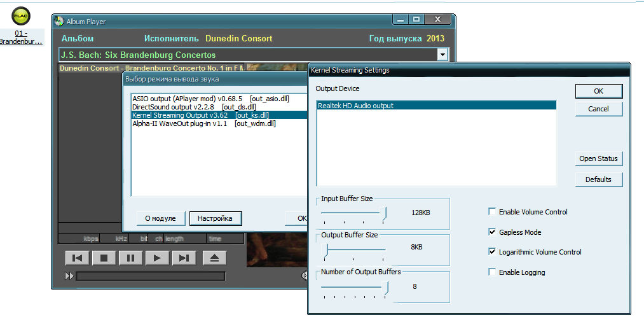Enable the Volume Control checkbox
Image resolution: width=644 pixels, height=336 pixels.
(x=492, y=211)
